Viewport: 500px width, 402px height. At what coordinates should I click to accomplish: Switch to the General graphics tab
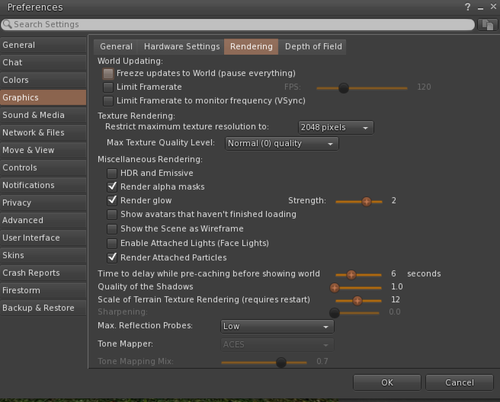point(116,47)
